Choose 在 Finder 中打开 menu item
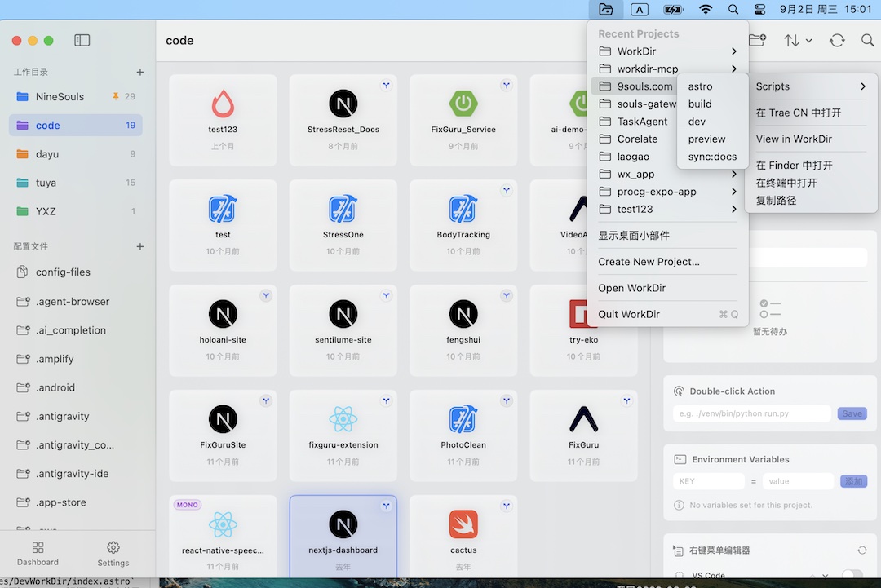Viewport: 881px width, 588px height. click(x=811, y=165)
